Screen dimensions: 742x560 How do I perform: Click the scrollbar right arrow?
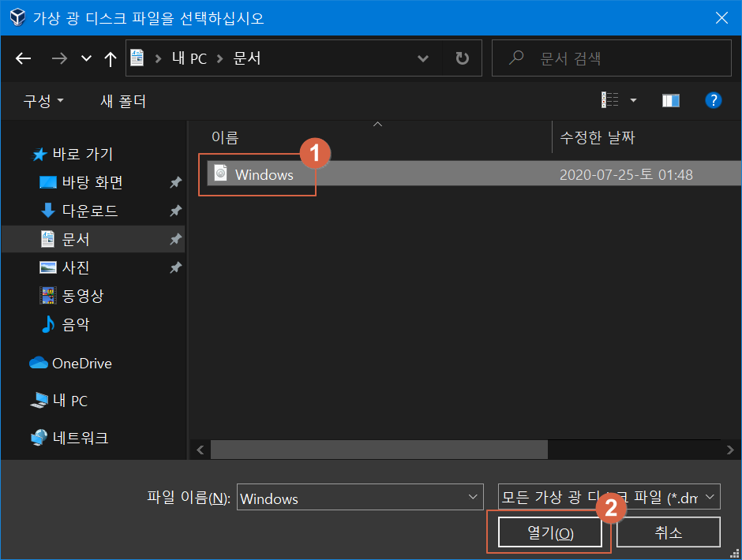coord(730,450)
